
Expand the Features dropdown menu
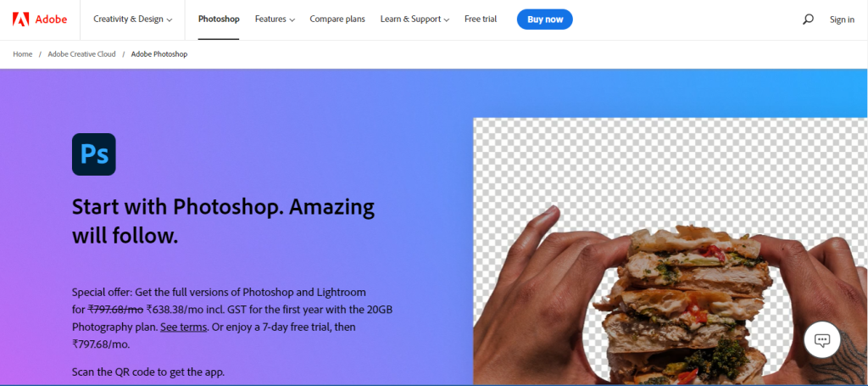tap(275, 20)
